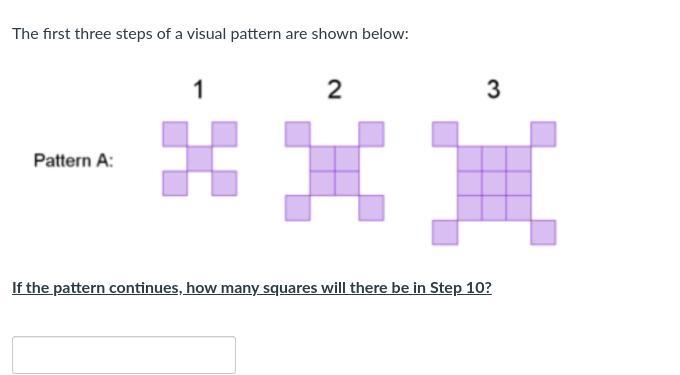The height and width of the screenshot is (375, 680).
Task: Click top-left corner square of Step 3
Action: tap(445, 134)
